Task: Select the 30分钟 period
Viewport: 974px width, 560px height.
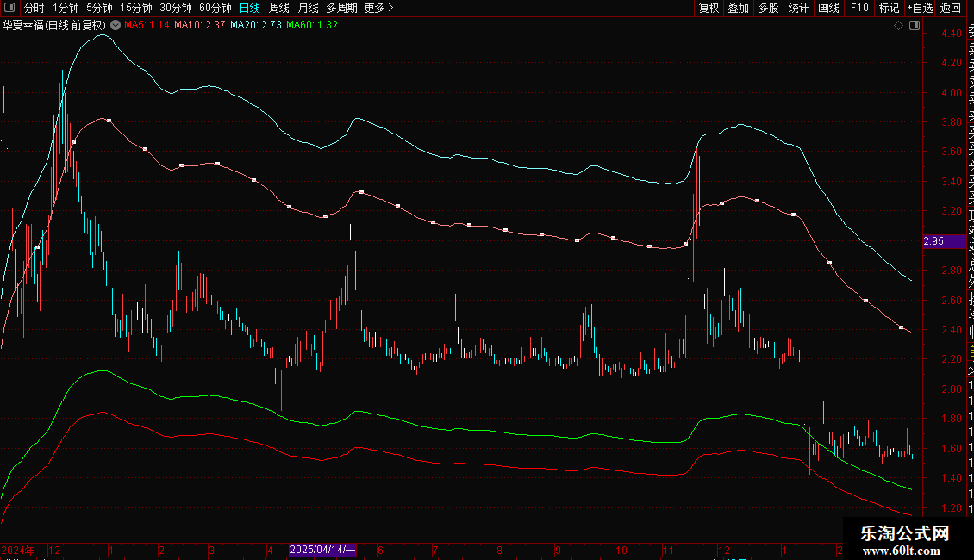Action: pyautogui.click(x=176, y=8)
